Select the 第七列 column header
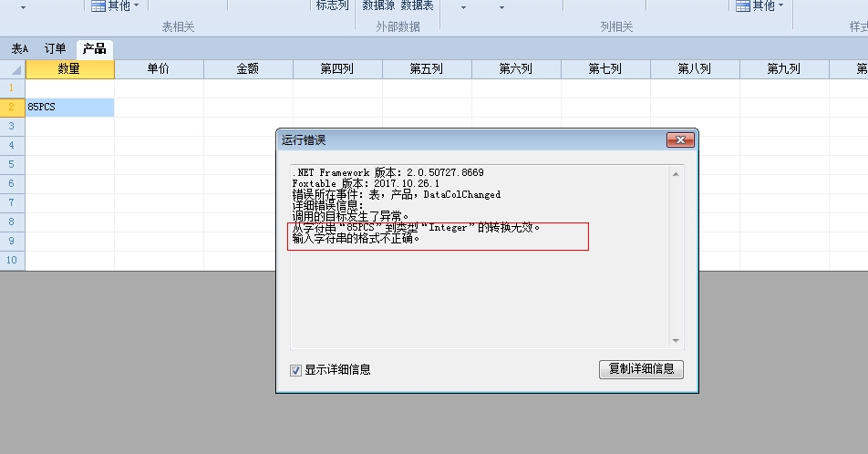This screenshot has height=454, width=868. 605,68
